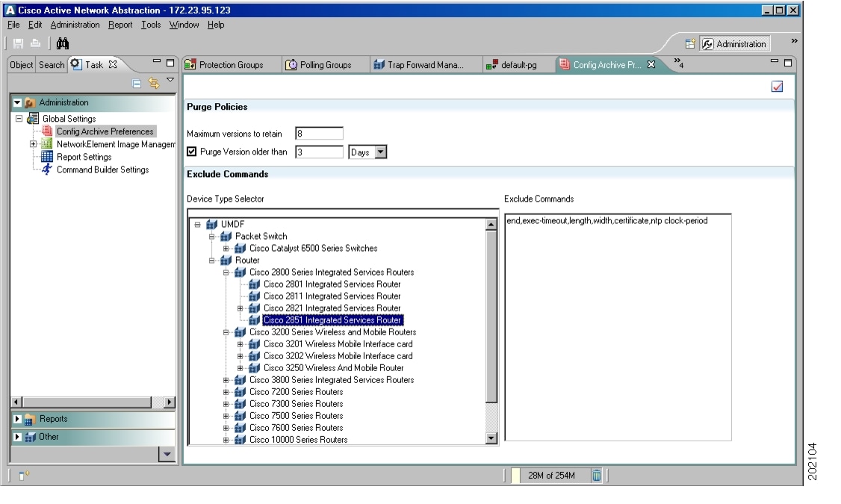
Task: Collapse the Cisco 2800 Series node
Action: click(226, 273)
